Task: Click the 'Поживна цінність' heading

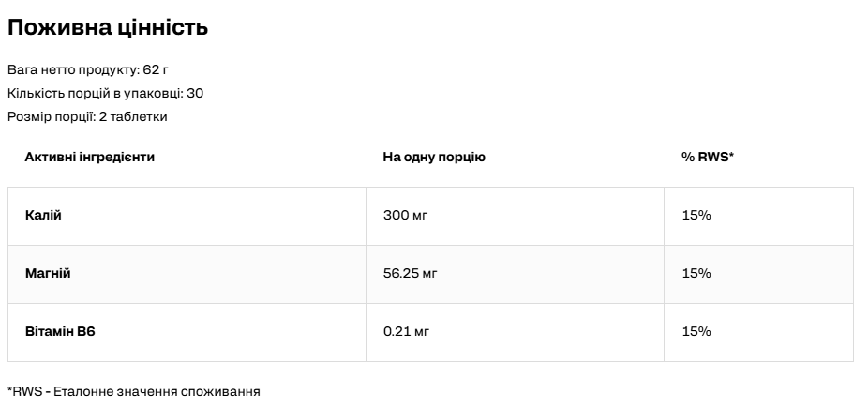Action: coord(108,28)
